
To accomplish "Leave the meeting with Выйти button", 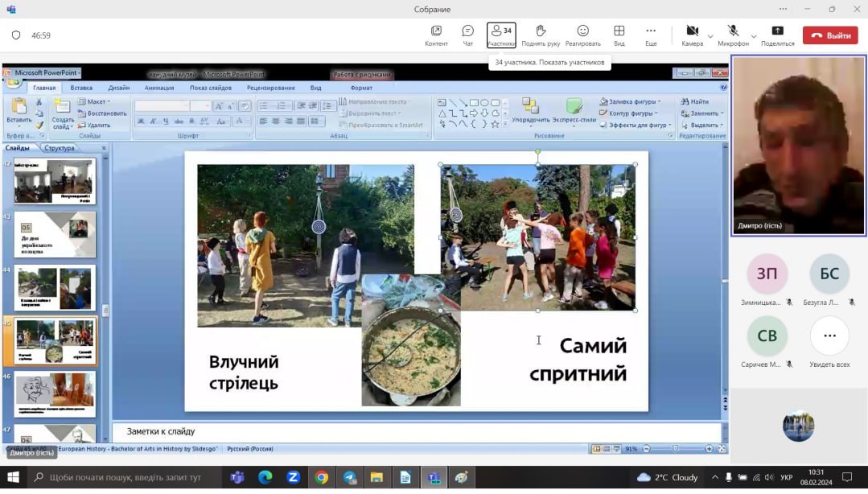I will (x=831, y=35).
